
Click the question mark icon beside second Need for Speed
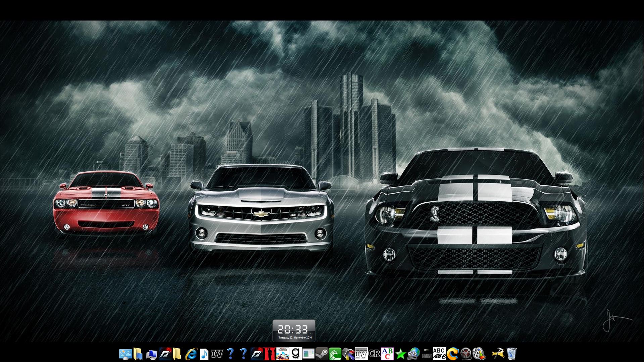[243, 354]
